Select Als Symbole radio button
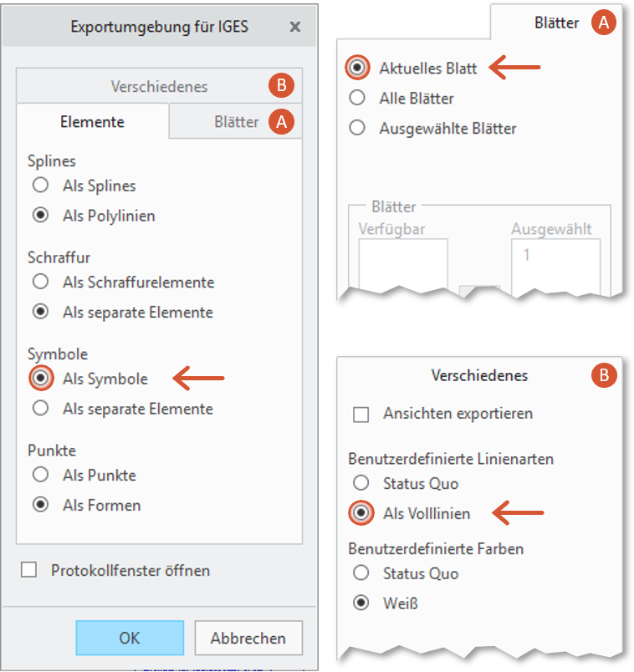 point(41,378)
